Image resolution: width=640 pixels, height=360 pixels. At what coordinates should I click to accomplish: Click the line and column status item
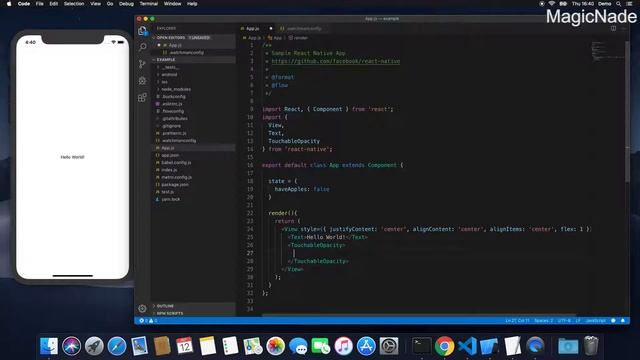click(x=517, y=320)
